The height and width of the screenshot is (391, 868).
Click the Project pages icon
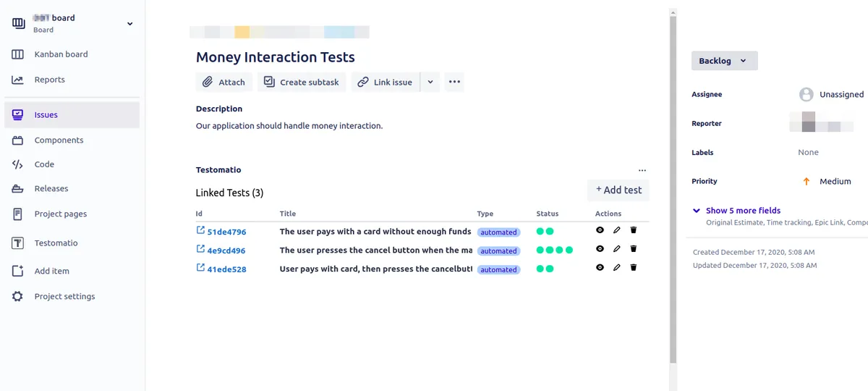point(18,214)
